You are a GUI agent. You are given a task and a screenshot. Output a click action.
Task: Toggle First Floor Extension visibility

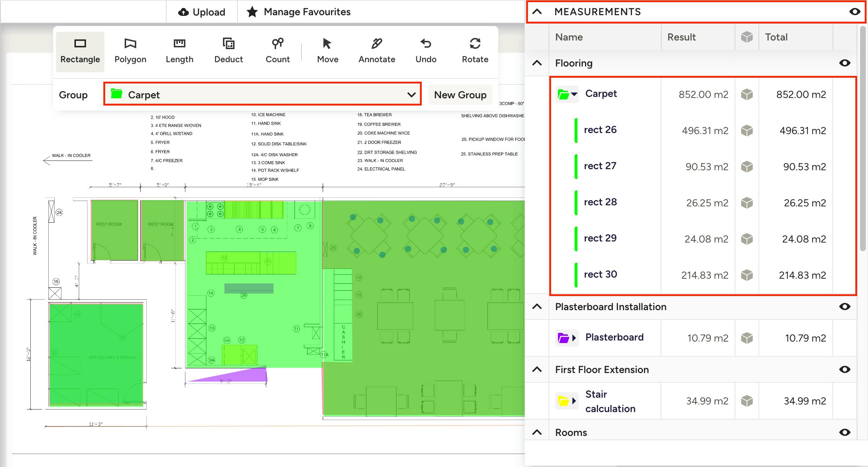click(x=845, y=370)
